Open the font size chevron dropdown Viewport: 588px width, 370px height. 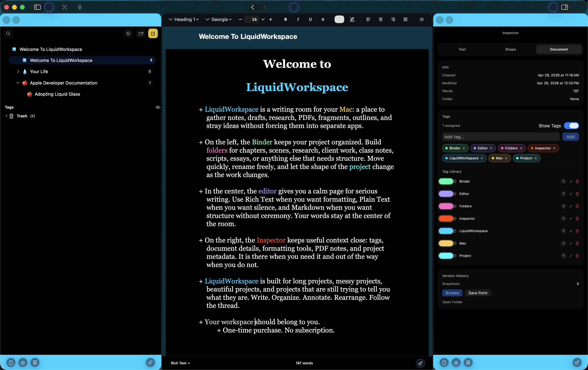tap(263, 19)
